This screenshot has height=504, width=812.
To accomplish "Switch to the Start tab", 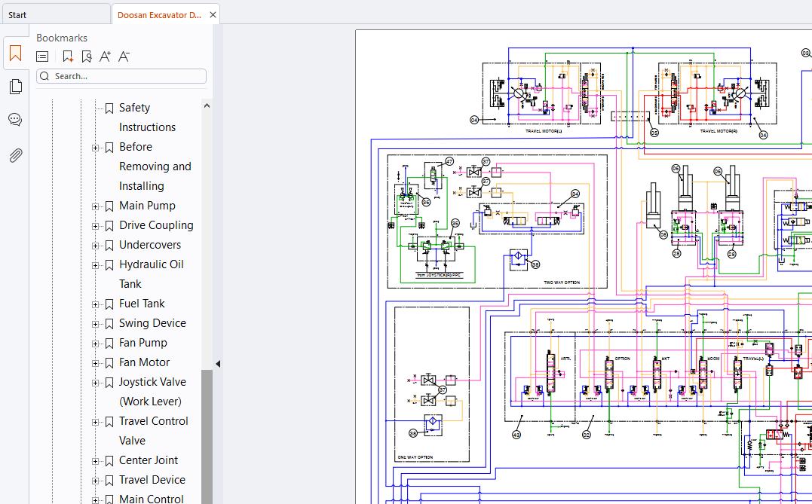I will point(56,14).
